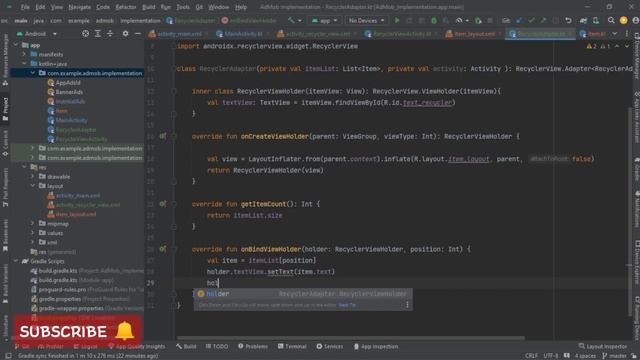This screenshot has height=360, width=640.
Task: Click the editor vertical scrollbar
Action: [629, 212]
